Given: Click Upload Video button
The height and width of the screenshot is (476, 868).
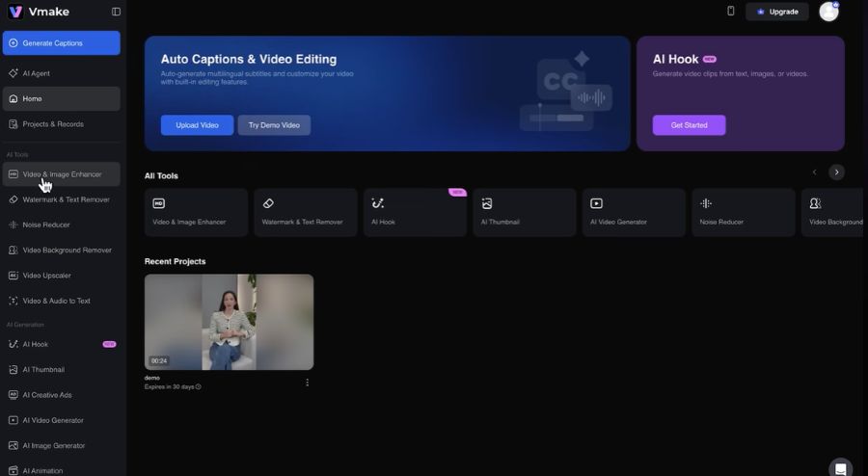Looking at the screenshot, I should 197,125.
